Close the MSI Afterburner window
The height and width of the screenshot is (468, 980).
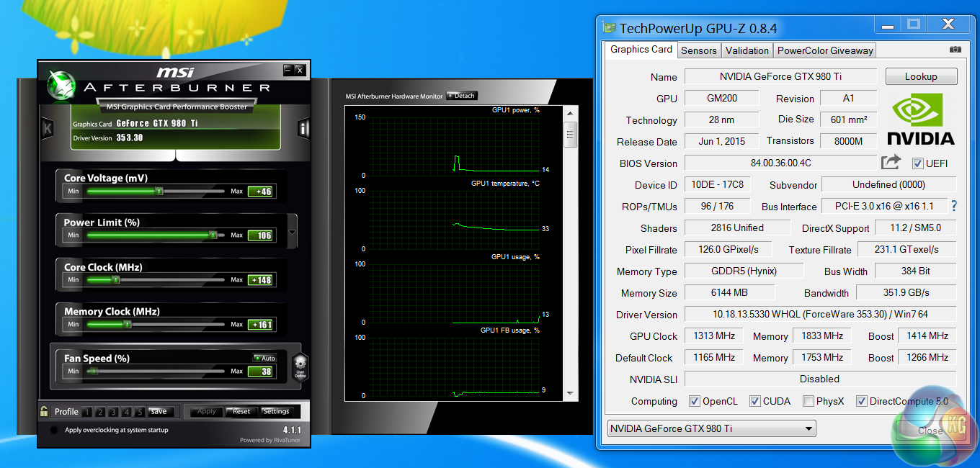(300, 70)
